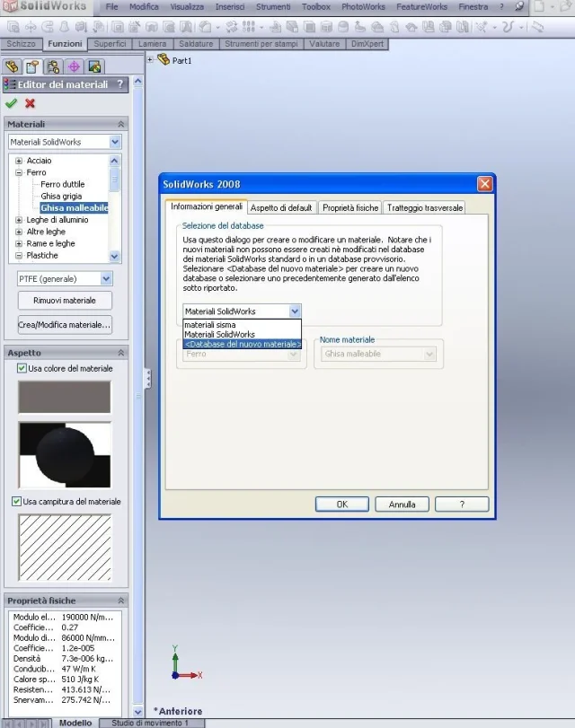This screenshot has height=728, width=575.
Task: Select Ghisa grigia in material tree
Action: (61, 196)
